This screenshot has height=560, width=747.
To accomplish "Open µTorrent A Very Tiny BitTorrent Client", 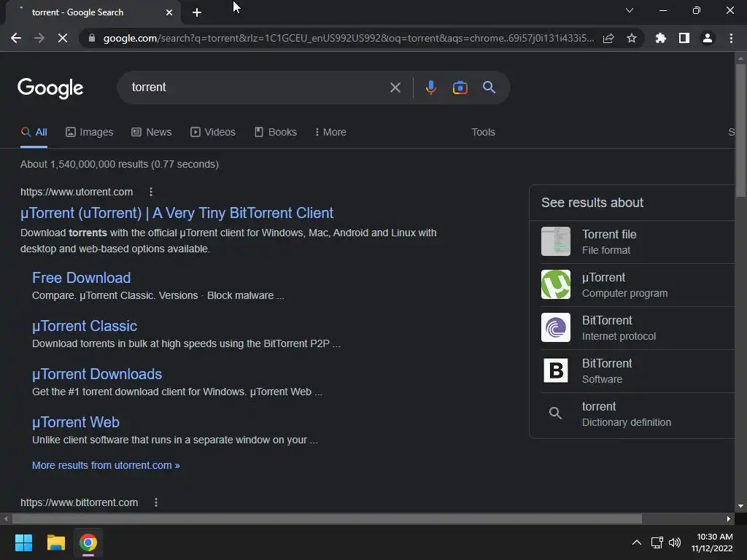I will coord(177,213).
